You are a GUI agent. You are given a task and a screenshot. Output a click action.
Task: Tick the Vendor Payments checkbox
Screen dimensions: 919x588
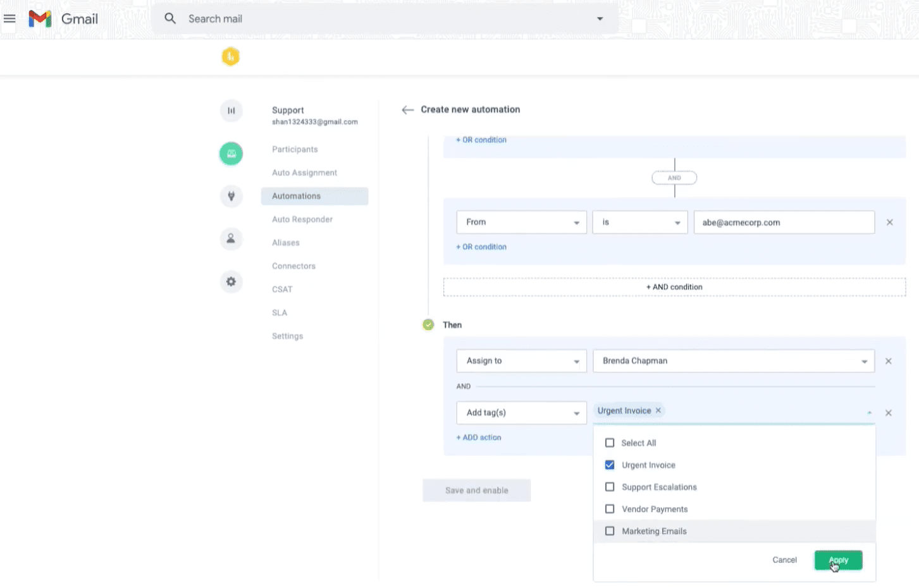pyautogui.click(x=610, y=509)
